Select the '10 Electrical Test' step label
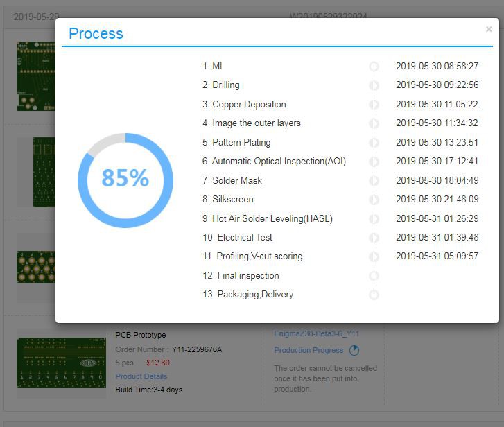The image size is (504, 427). click(x=238, y=238)
